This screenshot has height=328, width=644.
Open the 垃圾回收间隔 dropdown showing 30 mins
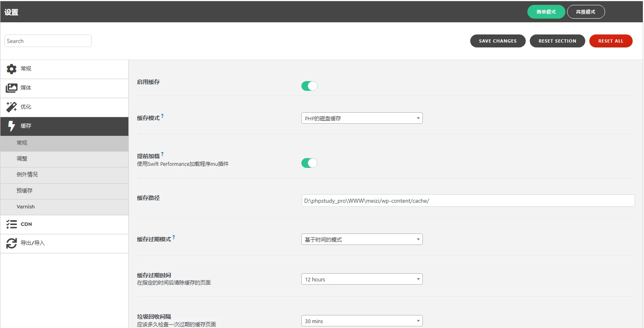tap(362, 321)
